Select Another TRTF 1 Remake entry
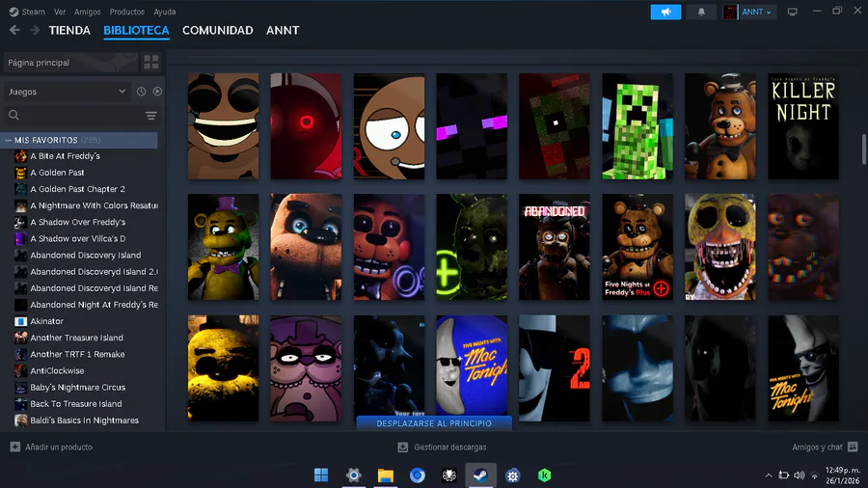 [77, 354]
